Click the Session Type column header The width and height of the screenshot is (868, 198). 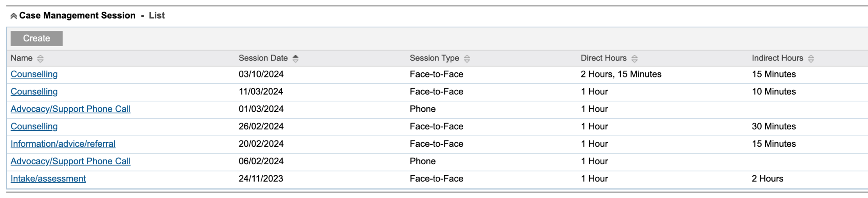click(x=434, y=58)
